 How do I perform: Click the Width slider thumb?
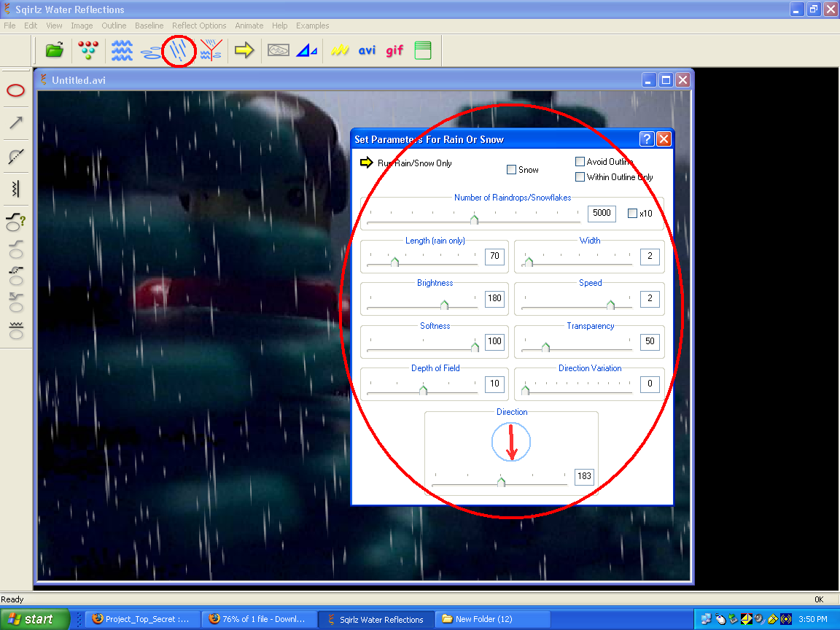[529, 262]
